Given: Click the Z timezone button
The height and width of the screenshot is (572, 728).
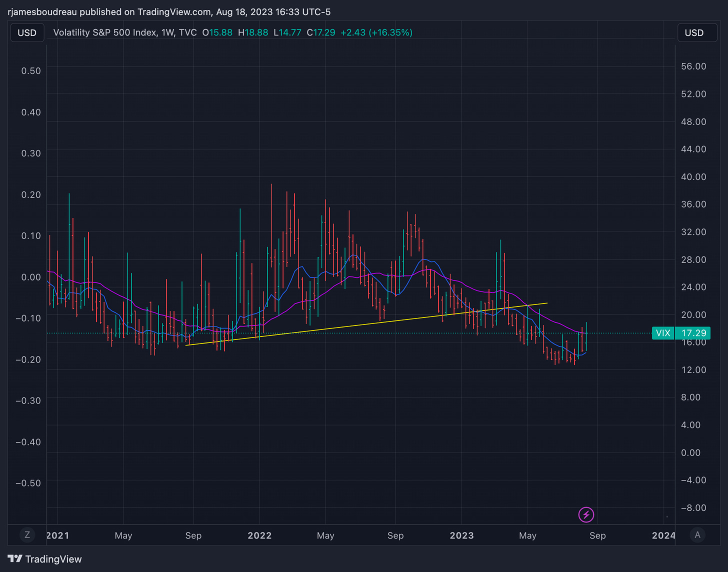Looking at the screenshot, I should (27, 535).
